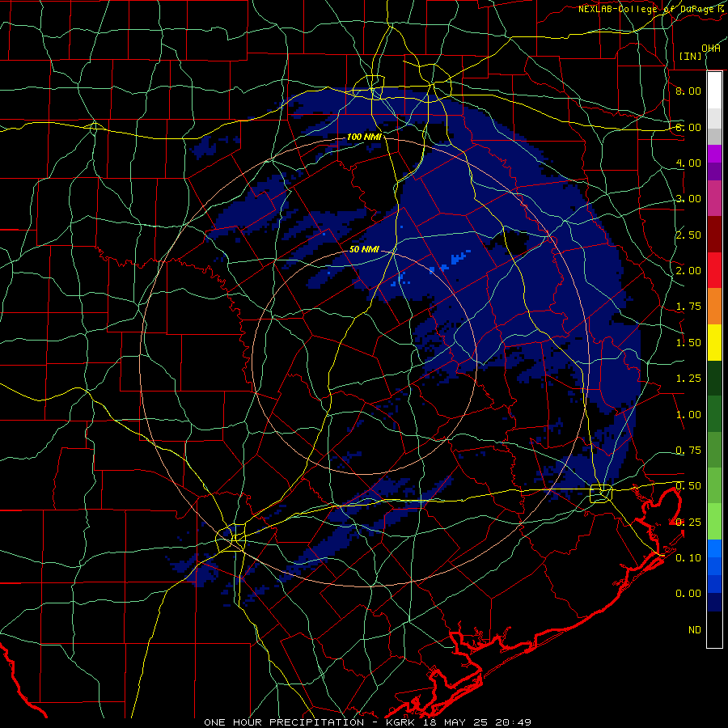Pick the white legend swatch beside 8.00

pos(714,91)
